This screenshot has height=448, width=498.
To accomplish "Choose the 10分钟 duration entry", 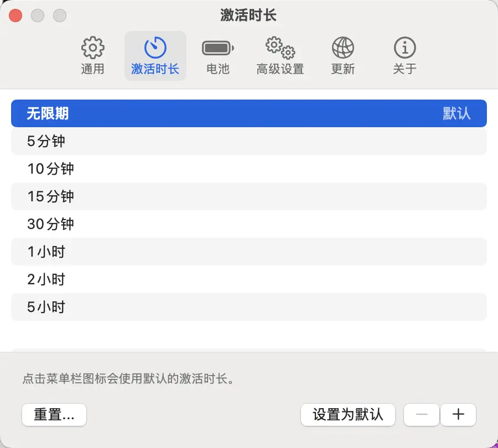I will (x=248, y=169).
